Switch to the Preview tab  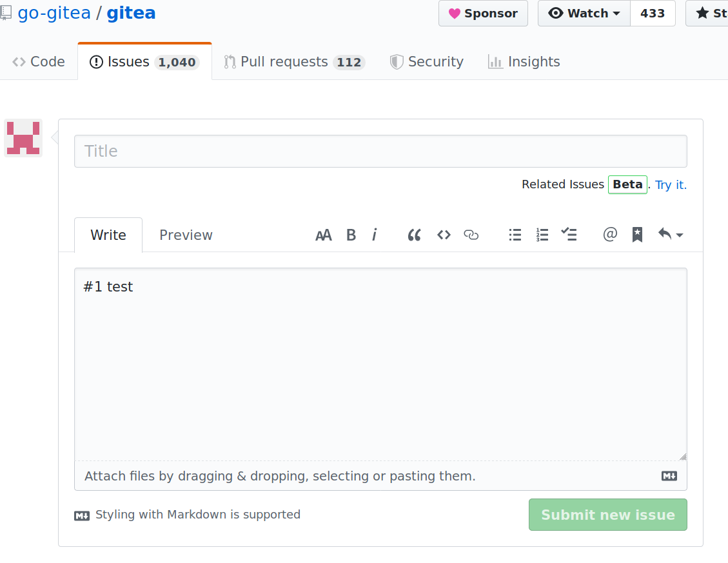pyautogui.click(x=186, y=235)
